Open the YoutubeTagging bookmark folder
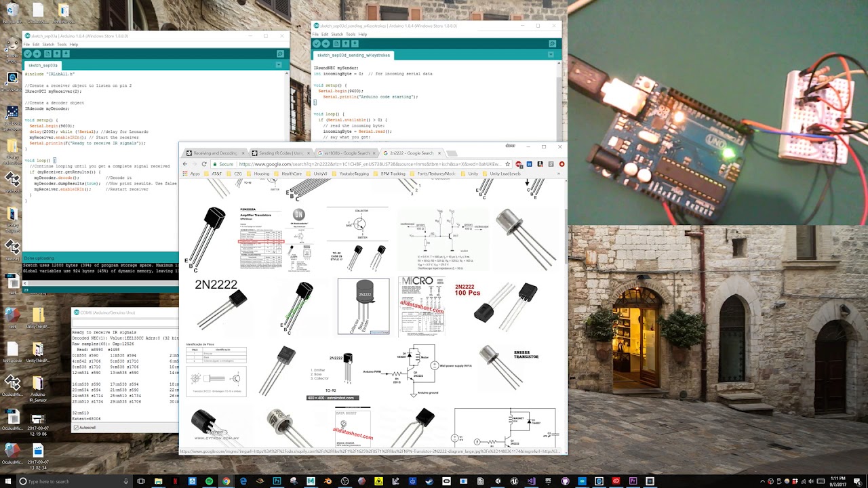This screenshot has width=868, height=488. click(x=351, y=174)
